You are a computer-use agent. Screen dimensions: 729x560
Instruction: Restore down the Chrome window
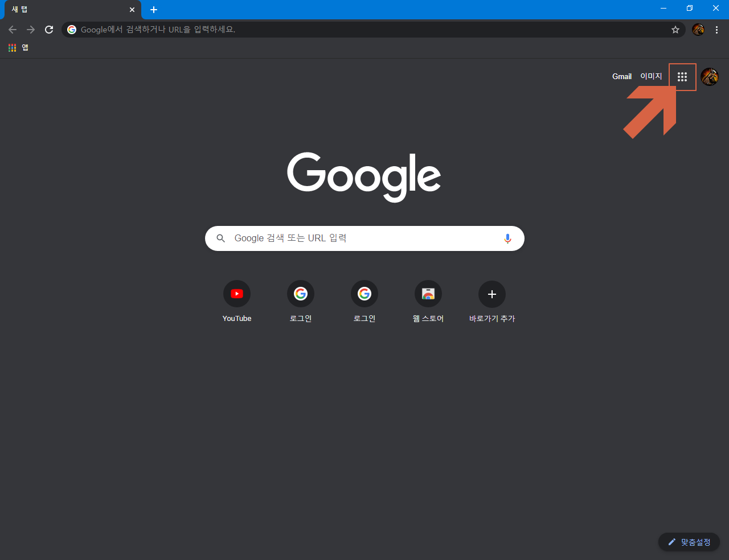pyautogui.click(x=690, y=9)
